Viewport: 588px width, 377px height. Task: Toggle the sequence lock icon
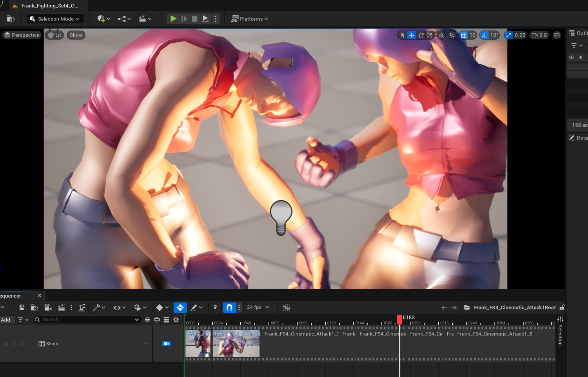click(562, 308)
